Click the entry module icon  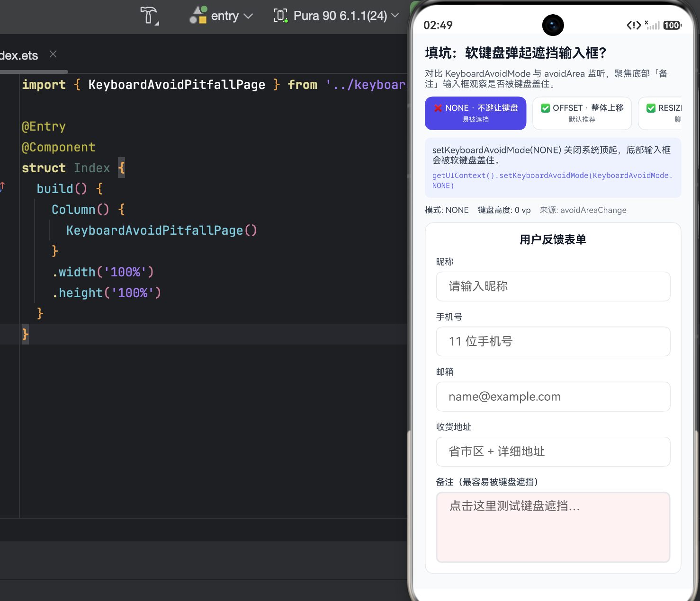pyautogui.click(x=198, y=15)
